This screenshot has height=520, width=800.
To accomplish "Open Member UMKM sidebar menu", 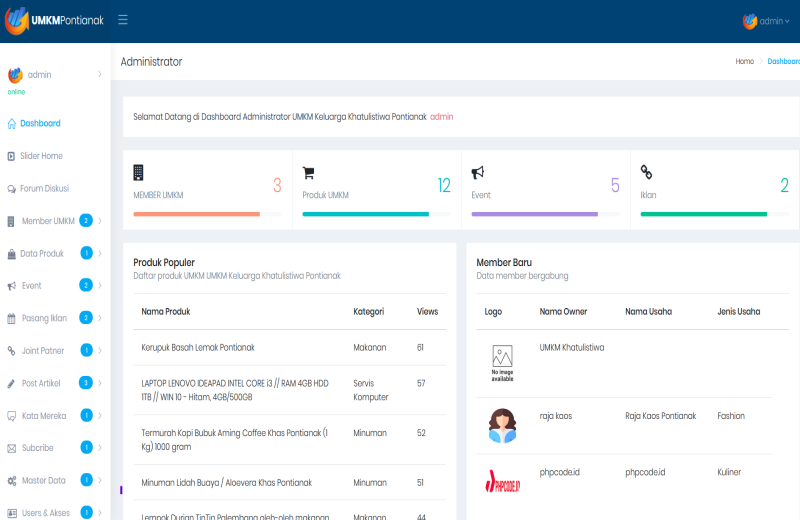I will pos(48,221).
